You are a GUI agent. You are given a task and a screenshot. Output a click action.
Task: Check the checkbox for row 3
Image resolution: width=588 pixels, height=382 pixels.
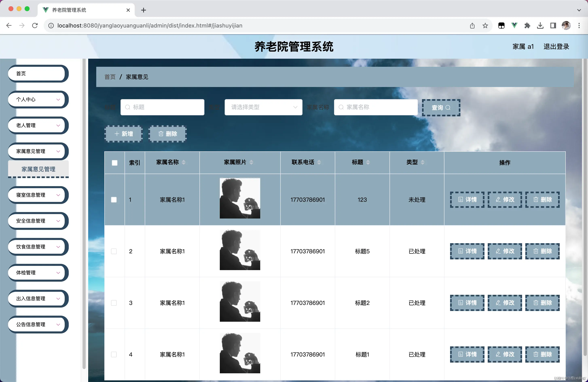pyautogui.click(x=114, y=303)
